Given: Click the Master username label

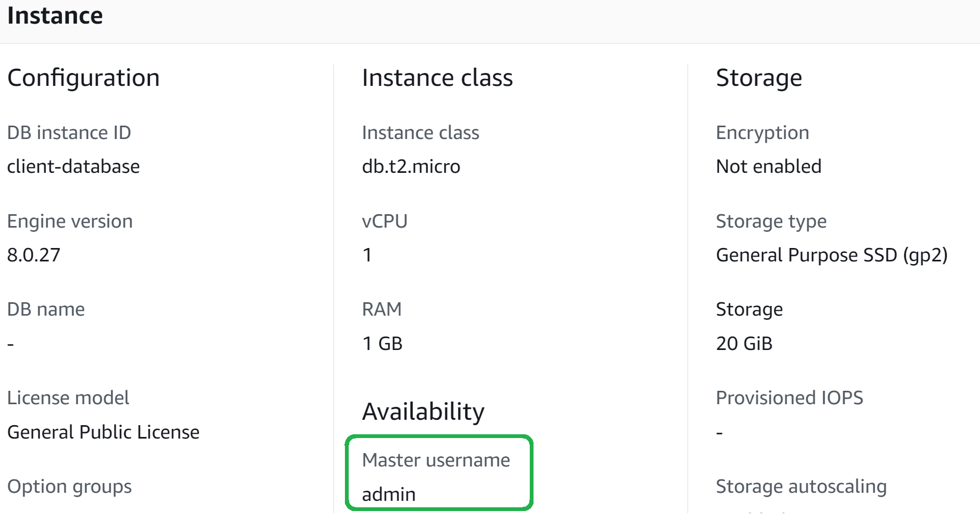Looking at the screenshot, I should coord(436,460).
